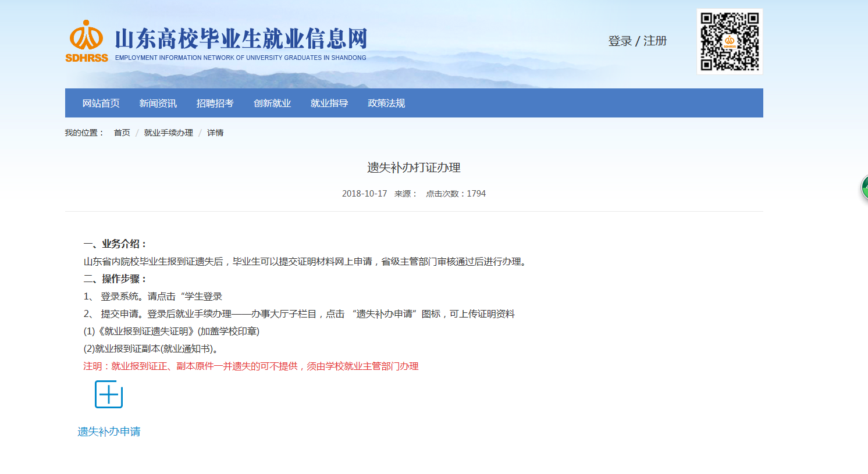Click 就业手续办理 in the breadcrumb

pos(168,133)
